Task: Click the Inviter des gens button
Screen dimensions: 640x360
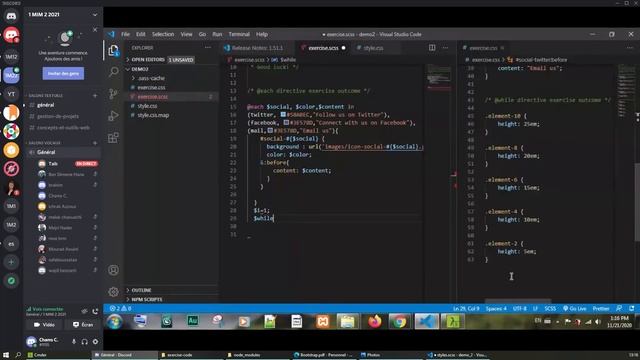Action: 63,73
